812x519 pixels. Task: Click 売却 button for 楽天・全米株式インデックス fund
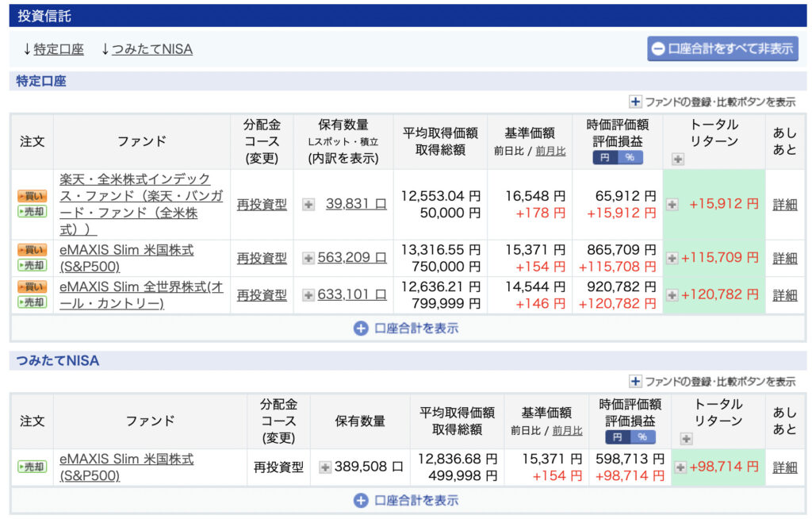[x=32, y=212]
